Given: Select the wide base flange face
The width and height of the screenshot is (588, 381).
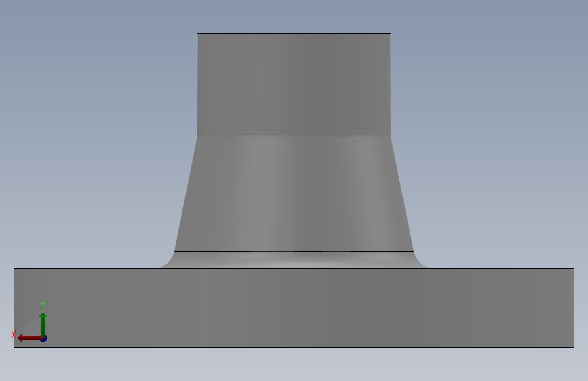Looking at the screenshot, I should point(294,308).
